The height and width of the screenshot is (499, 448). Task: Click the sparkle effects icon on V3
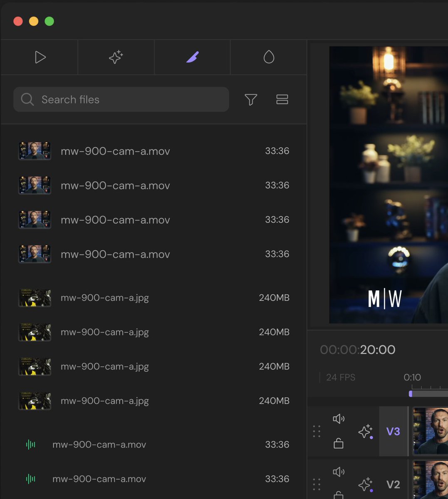[365, 432]
